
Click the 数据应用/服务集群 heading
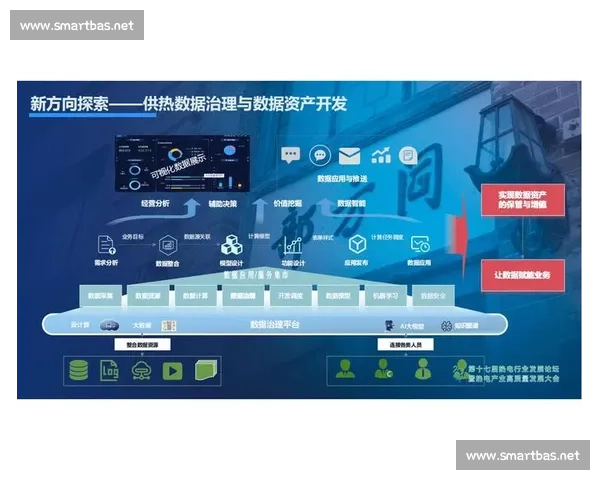[256, 275]
